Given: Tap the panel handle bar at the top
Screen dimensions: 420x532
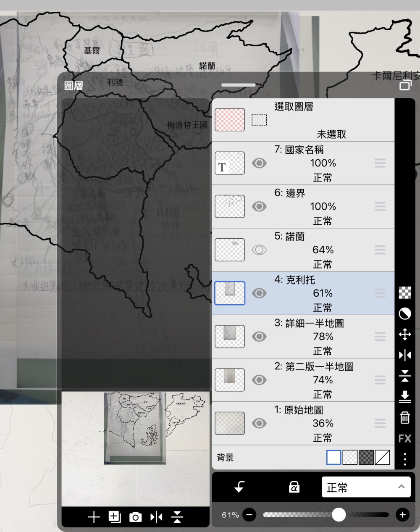Looking at the screenshot, I should pos(239,85).
